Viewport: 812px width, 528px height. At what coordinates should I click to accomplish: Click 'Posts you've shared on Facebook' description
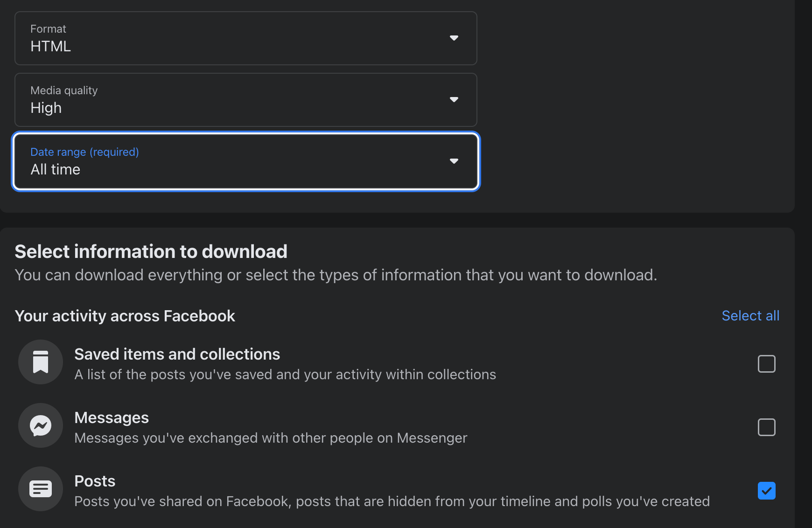[x=392, y=501]
